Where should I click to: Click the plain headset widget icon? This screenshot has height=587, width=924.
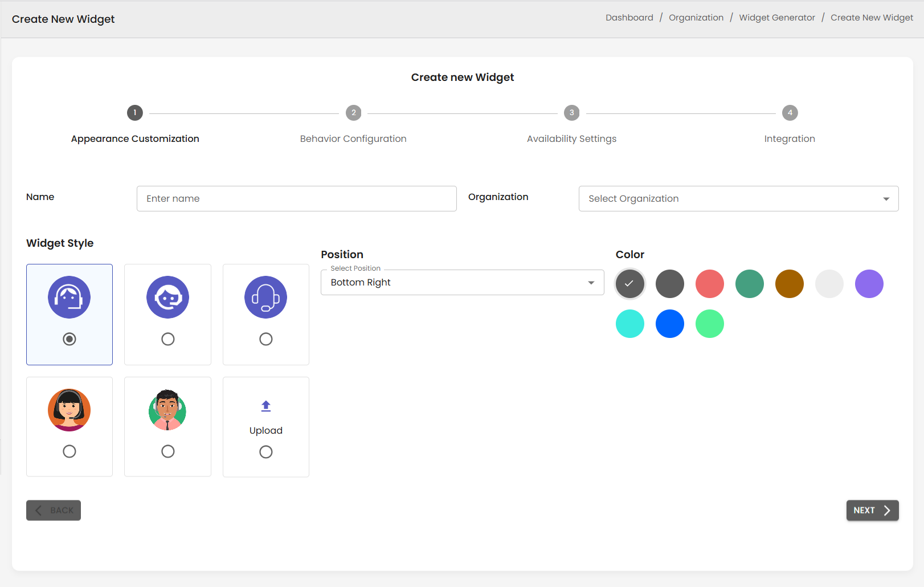click(265, 297)
